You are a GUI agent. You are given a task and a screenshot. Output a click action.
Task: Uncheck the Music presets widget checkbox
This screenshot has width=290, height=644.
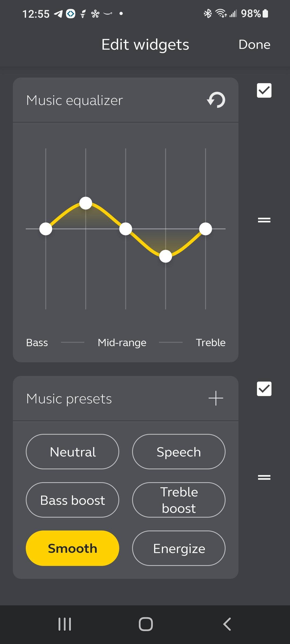coord(264,389)
